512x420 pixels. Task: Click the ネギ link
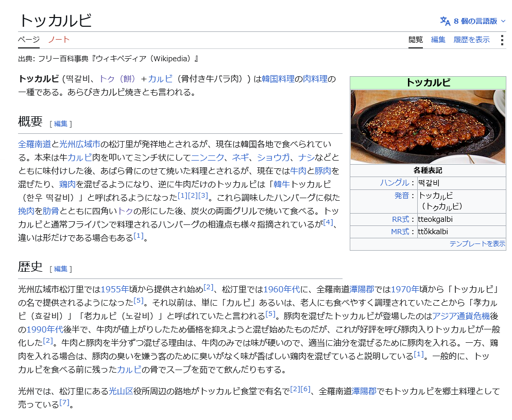click(x=241, y=157)
